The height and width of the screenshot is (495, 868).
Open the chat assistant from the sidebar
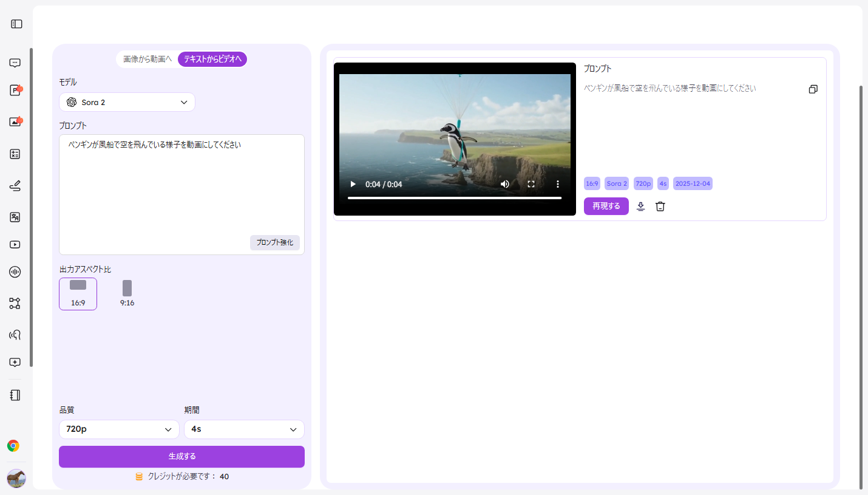pyautogui.click(x=16, y=63)
